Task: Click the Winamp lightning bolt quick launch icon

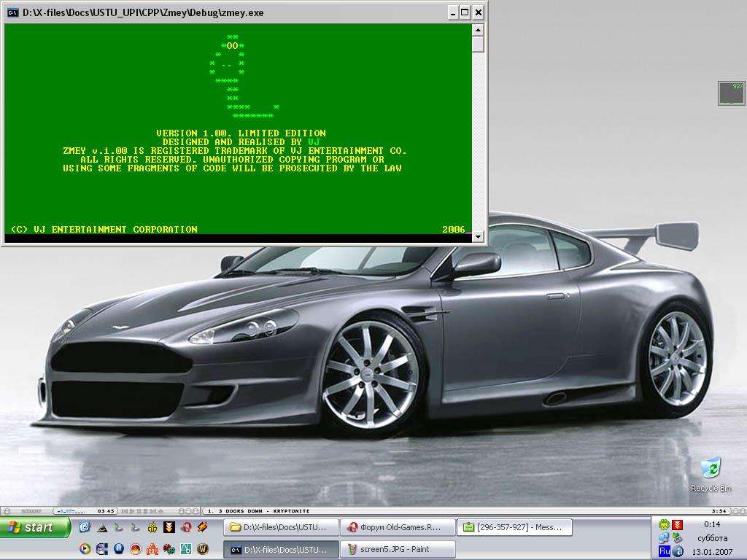Action: (x=202, y=527)
